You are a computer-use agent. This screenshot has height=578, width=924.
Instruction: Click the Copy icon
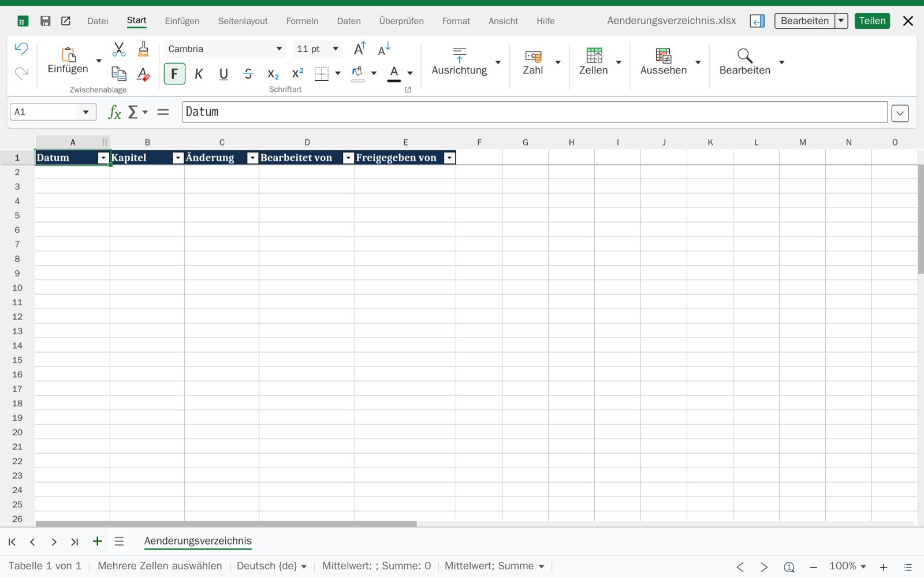pyautogui.click(x=119, y=74)
